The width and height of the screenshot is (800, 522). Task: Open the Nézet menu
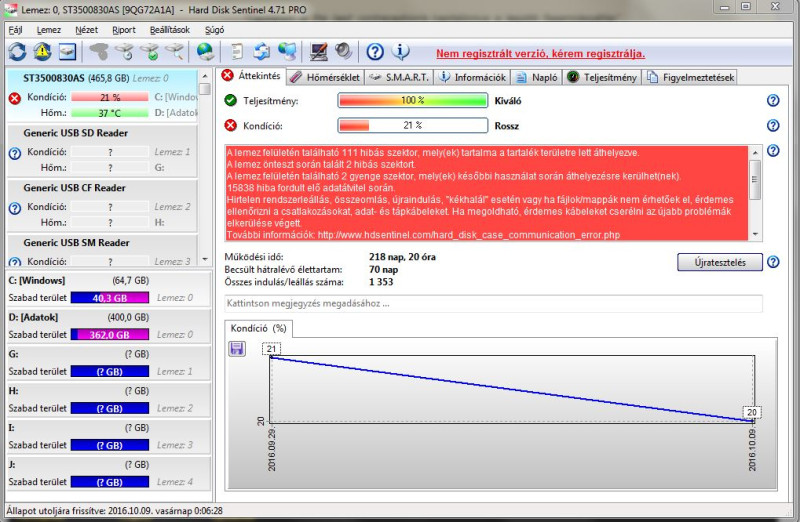click(86, 30)
